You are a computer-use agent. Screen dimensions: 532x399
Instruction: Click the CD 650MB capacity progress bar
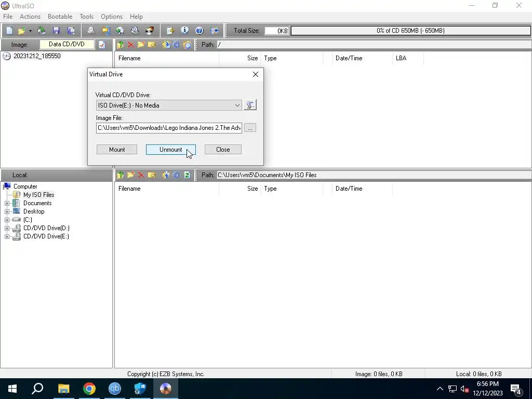[x=410, y=31]
